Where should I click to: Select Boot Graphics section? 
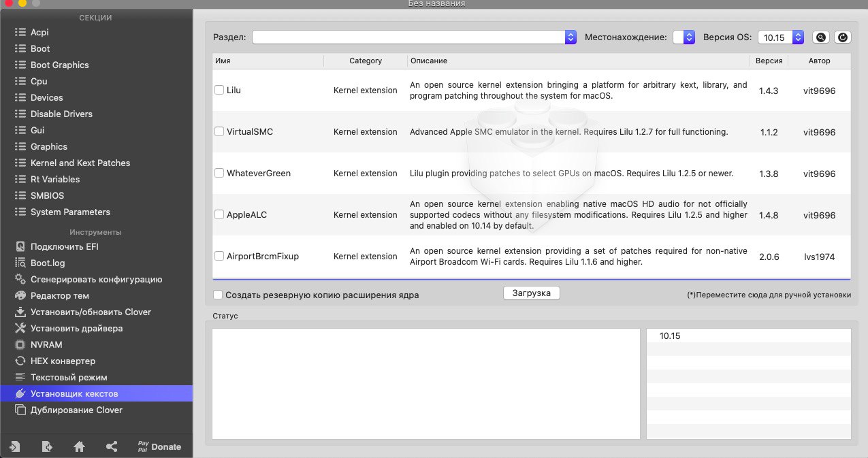point(59,65)
